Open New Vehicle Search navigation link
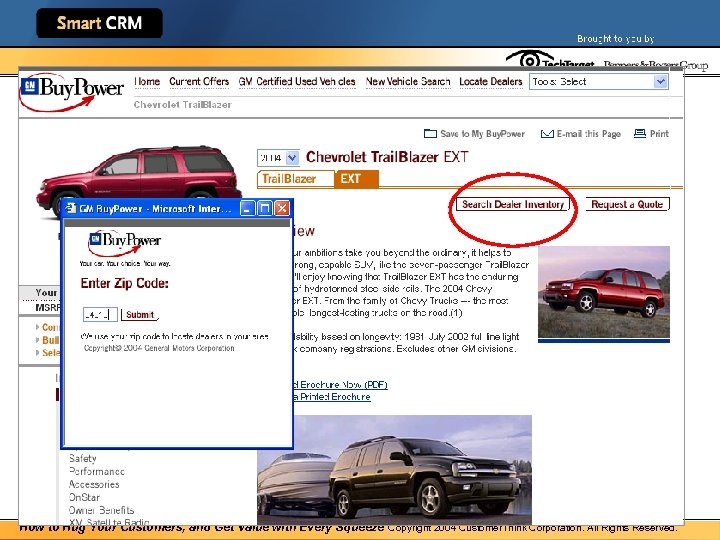720x540 pixels. (408, 82)
